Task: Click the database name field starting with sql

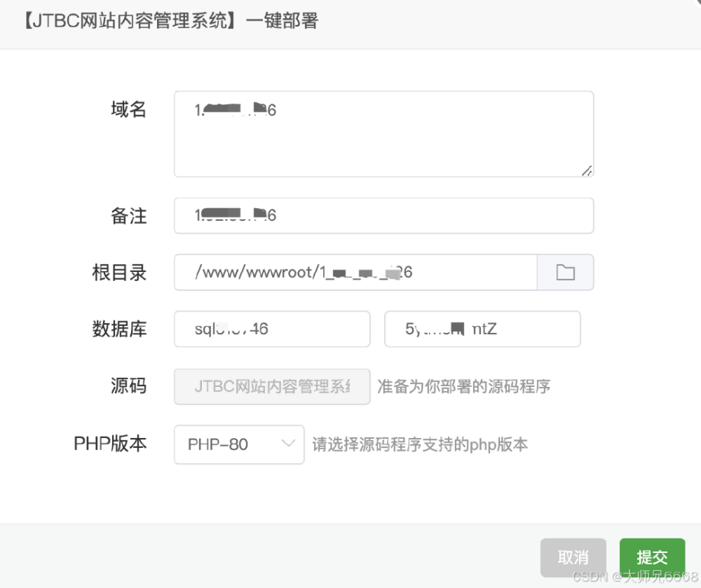Action: point(272,329)
